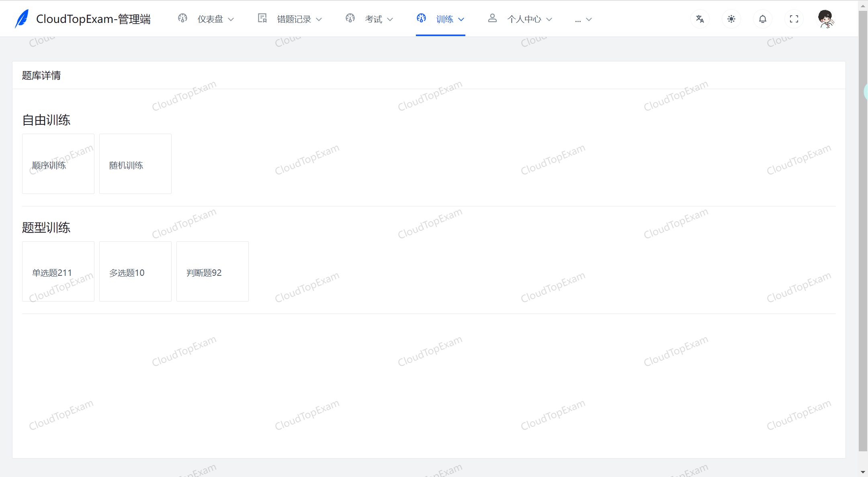Open the 考试 menu item
Image resolution: width=868 pixels, height=477 pixels.
373,19
